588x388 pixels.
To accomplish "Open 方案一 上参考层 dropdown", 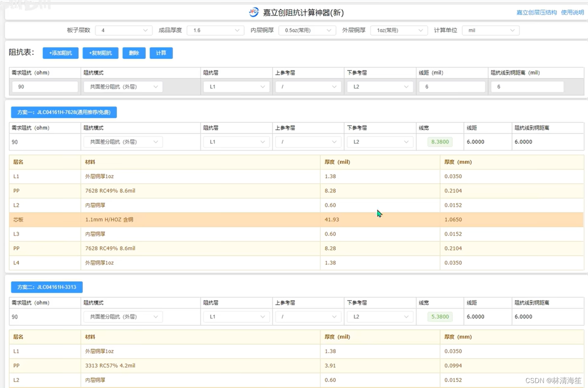I will coord(308,142).
